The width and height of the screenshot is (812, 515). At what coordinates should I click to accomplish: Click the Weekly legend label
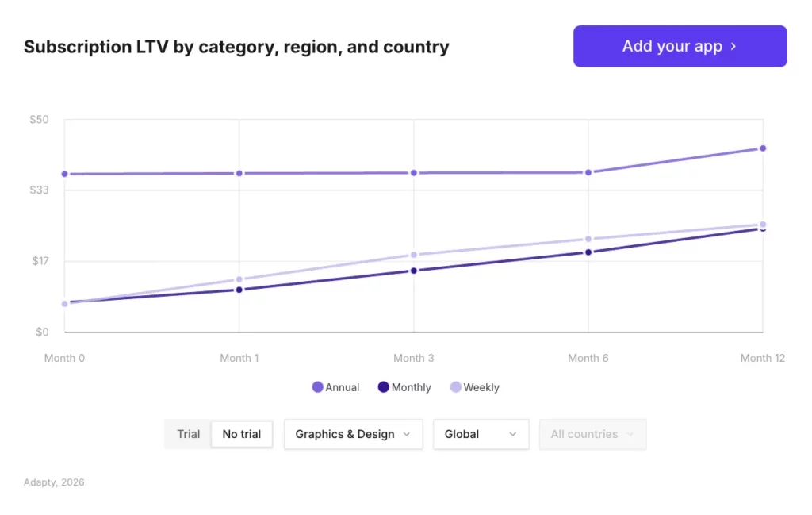481,387
